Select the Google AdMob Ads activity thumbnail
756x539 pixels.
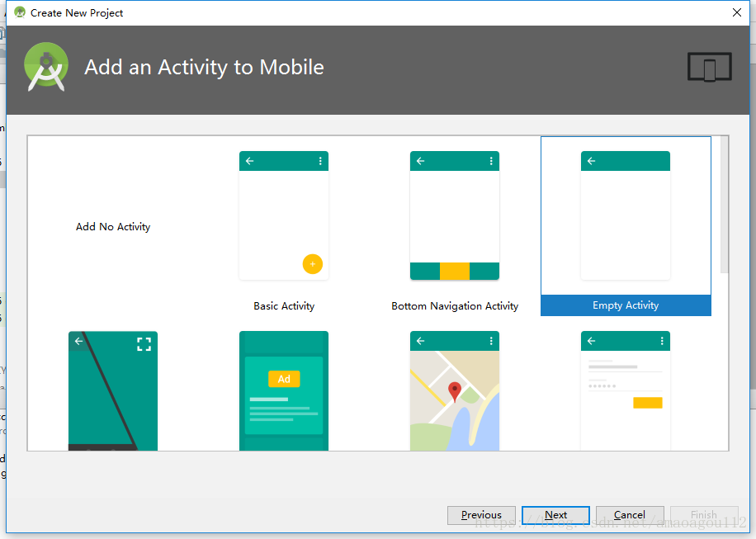pyautogui.click(x=284, y=390)
